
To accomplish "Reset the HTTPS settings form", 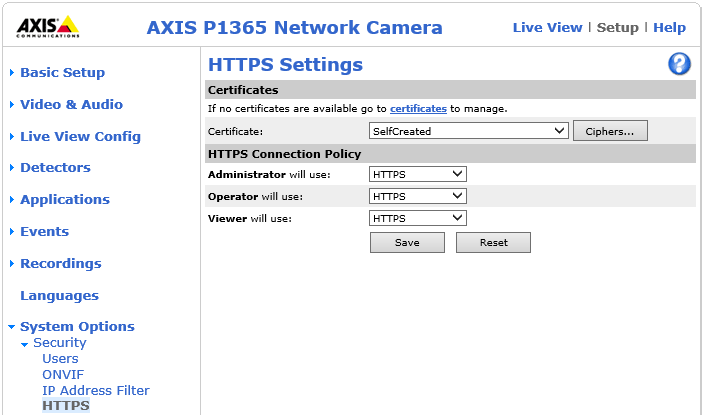I will pos(493,243).
